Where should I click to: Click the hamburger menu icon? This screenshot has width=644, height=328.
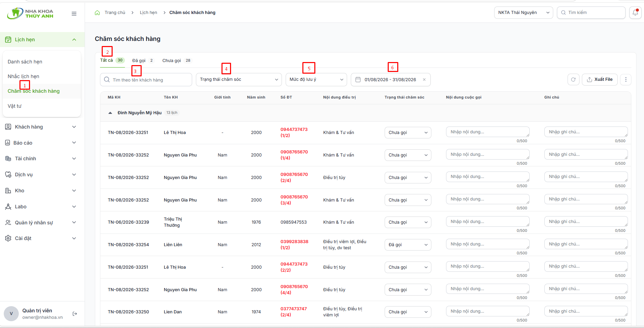coord(74,14)
